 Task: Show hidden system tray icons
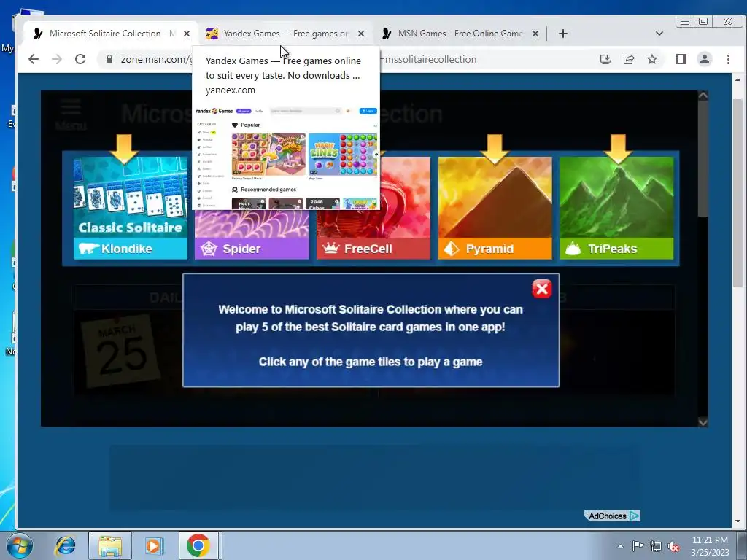point(620,546)
